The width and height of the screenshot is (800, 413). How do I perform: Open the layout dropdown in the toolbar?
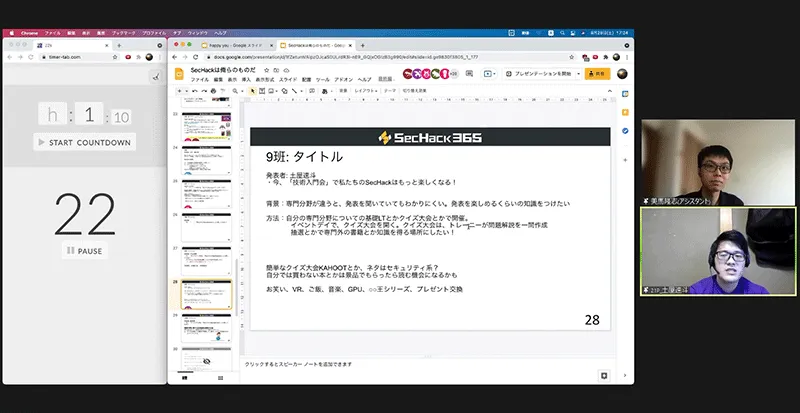(x=366, y=91)
